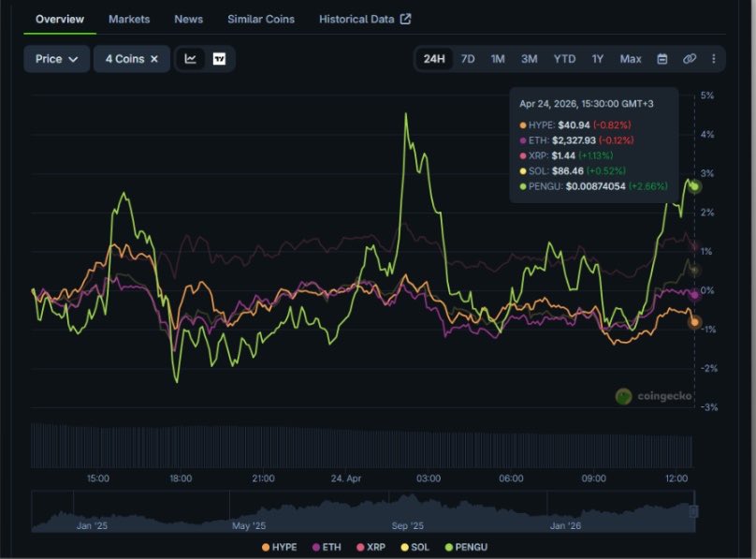This screenshot has height=559, width=756.
Task: Switch to TradingView chart icon
Action: (219, 59)
